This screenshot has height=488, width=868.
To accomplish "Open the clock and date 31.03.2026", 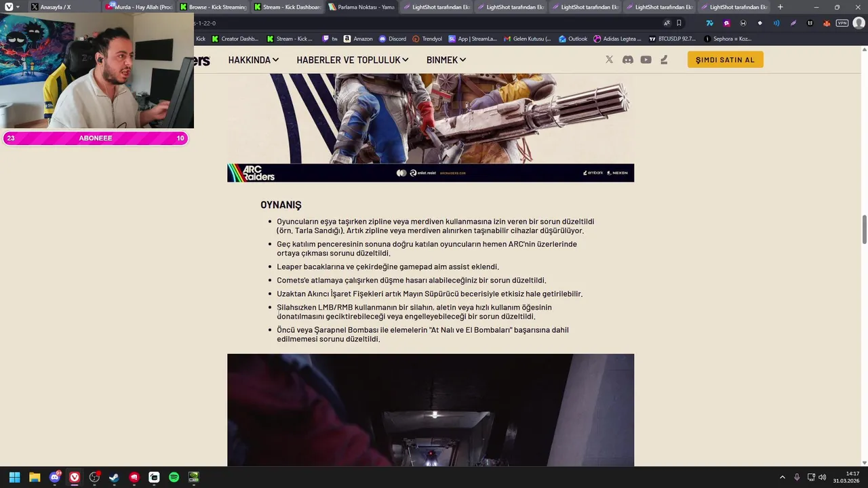I will 848,477.
